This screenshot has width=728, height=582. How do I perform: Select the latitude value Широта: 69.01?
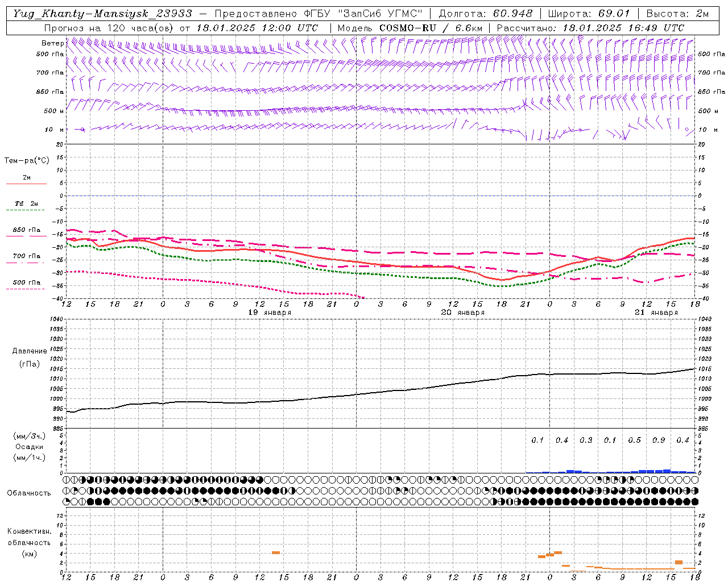[x=589, y=14]
